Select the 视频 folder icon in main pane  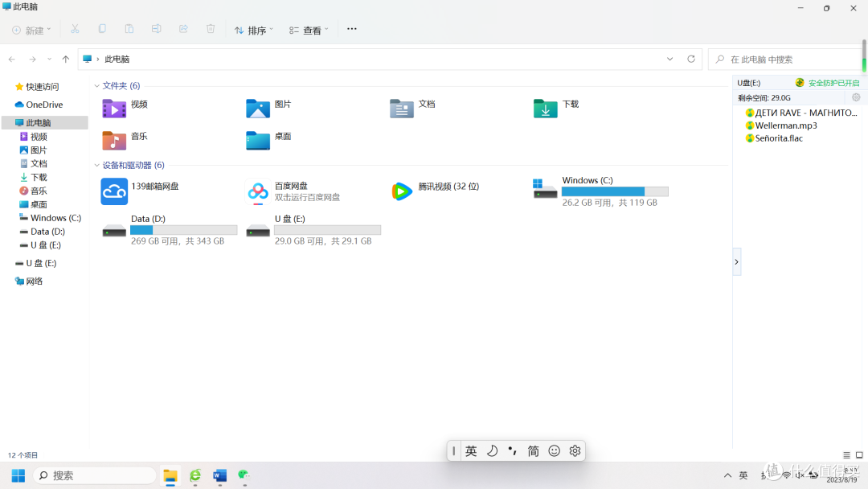114,109
